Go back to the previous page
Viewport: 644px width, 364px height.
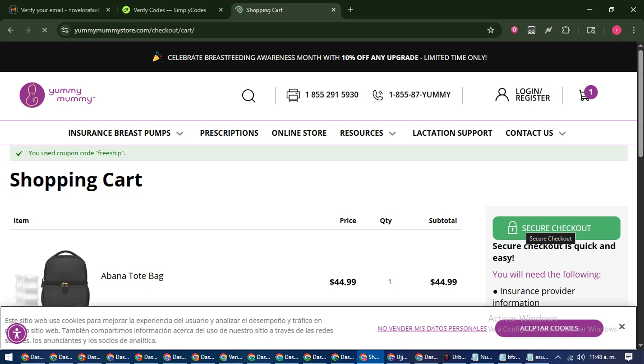click(11, 30)
